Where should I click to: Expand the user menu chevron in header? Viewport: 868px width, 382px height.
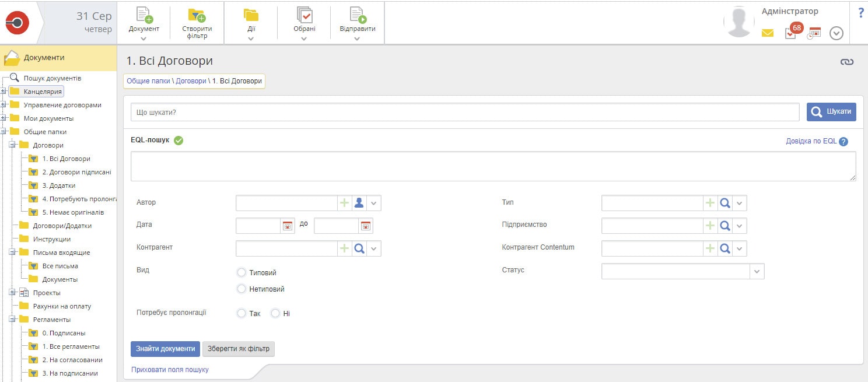click(x=836, y=33)
